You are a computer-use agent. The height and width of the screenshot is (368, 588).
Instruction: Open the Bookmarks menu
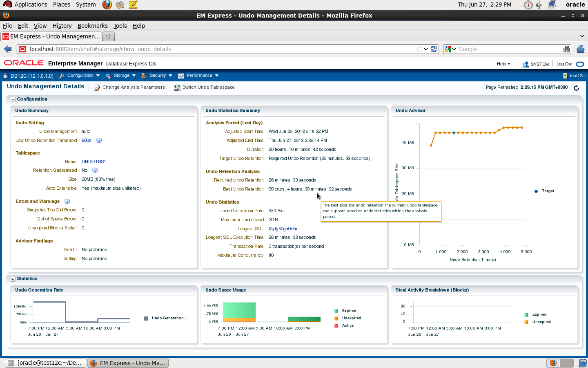pyautogui.click(x=92, y=26)
